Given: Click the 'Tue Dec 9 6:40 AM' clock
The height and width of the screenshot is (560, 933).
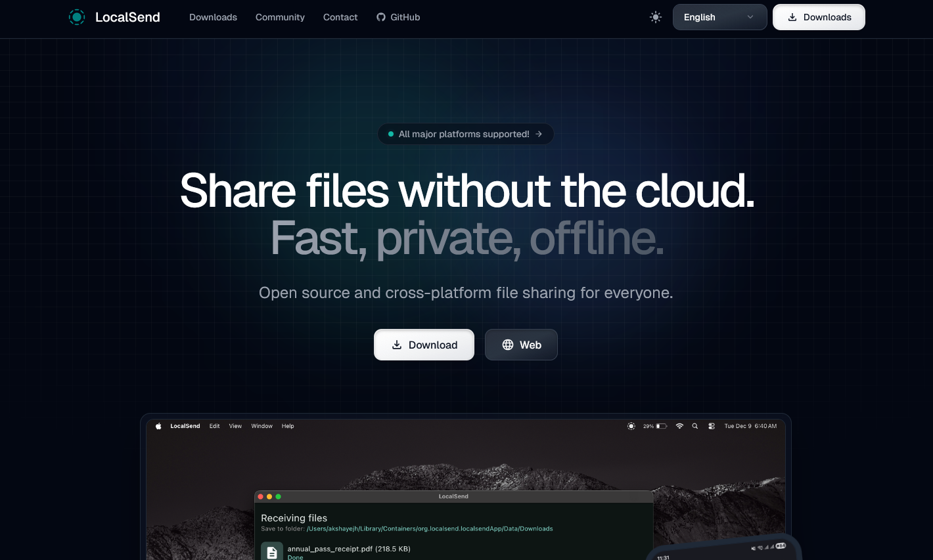Looking at the screenshot, I should [x=750, y=426].
